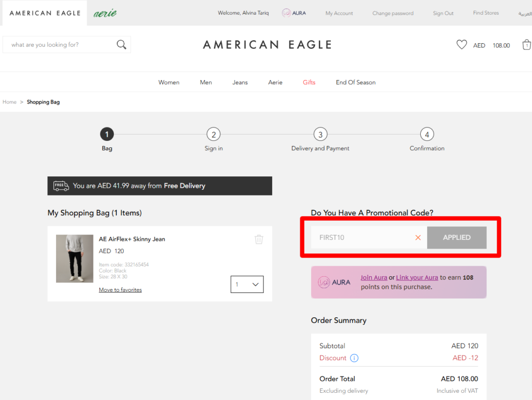The width and height of the screenshot is (532, 400).
Task: Open the shopping bag icon
Action: tap(526, 45)
